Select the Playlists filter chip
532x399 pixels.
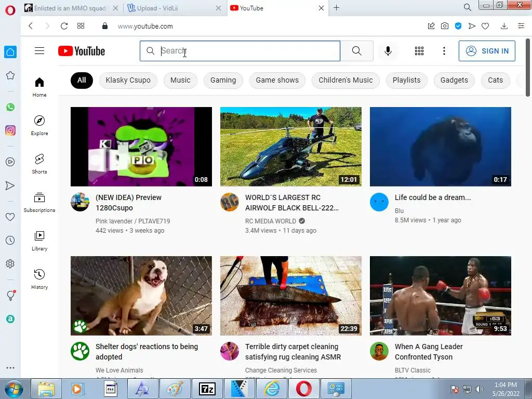pyautogui.click(x=406, y=81)
